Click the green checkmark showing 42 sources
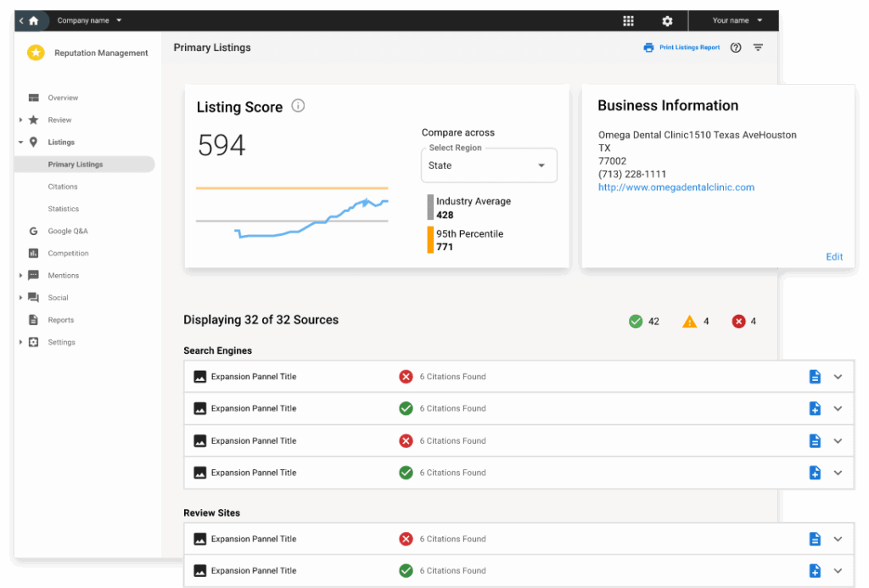The width and height of the screenshot is (869, 588). 636,321
